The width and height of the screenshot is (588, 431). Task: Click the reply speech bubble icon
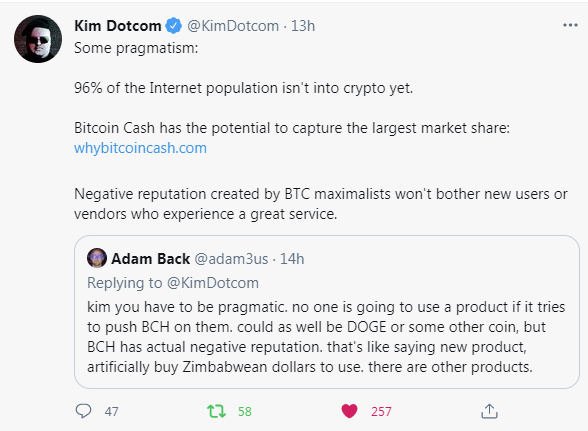point(83,411)
